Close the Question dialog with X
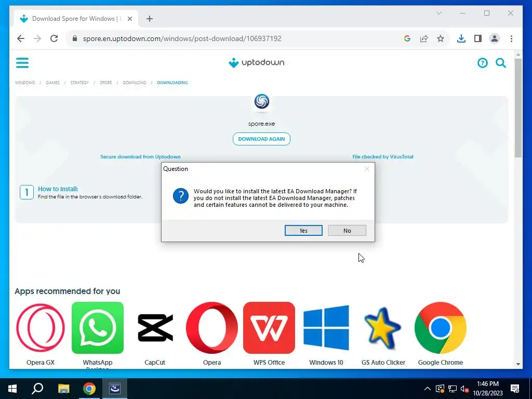Viewport: 532px width, 399px height. [x=366, y=169]
